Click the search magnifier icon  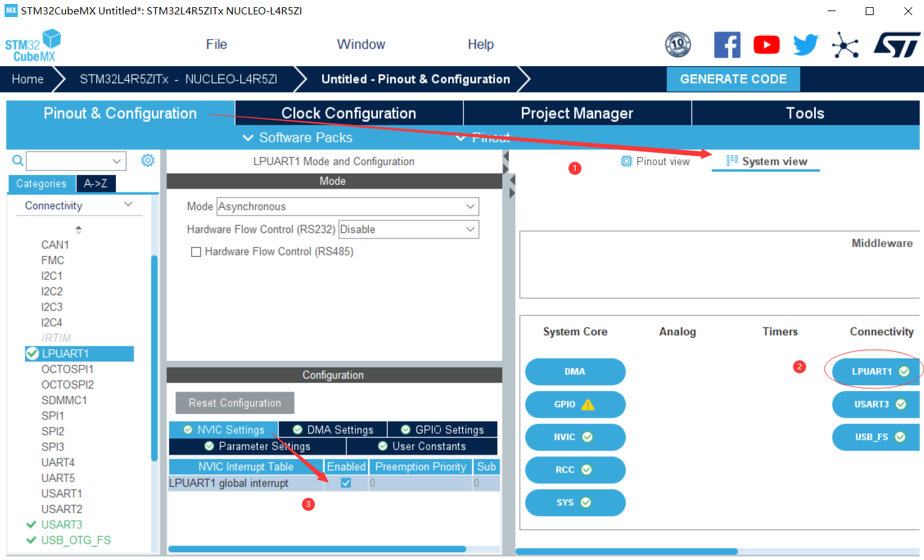(x=18, y=160)
